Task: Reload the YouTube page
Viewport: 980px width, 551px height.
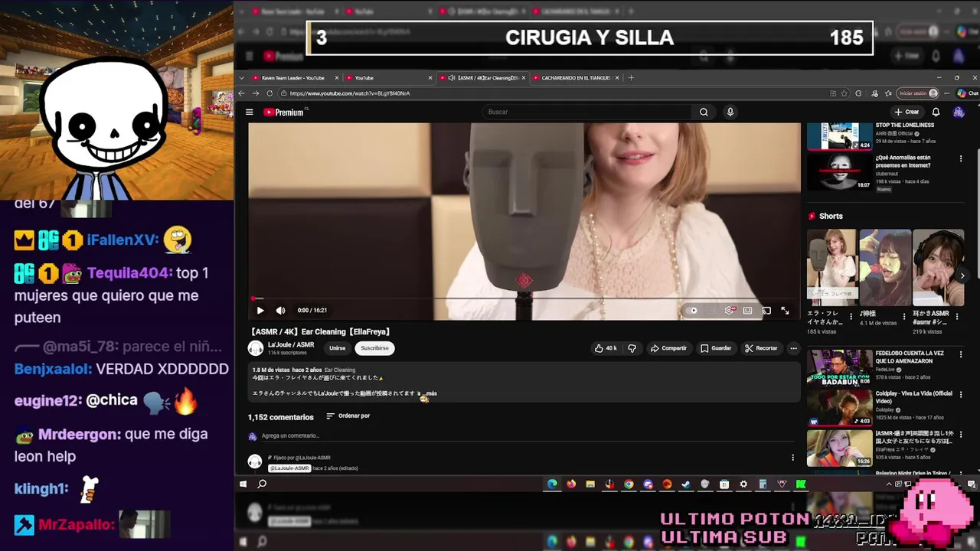Action: (269, 93)
